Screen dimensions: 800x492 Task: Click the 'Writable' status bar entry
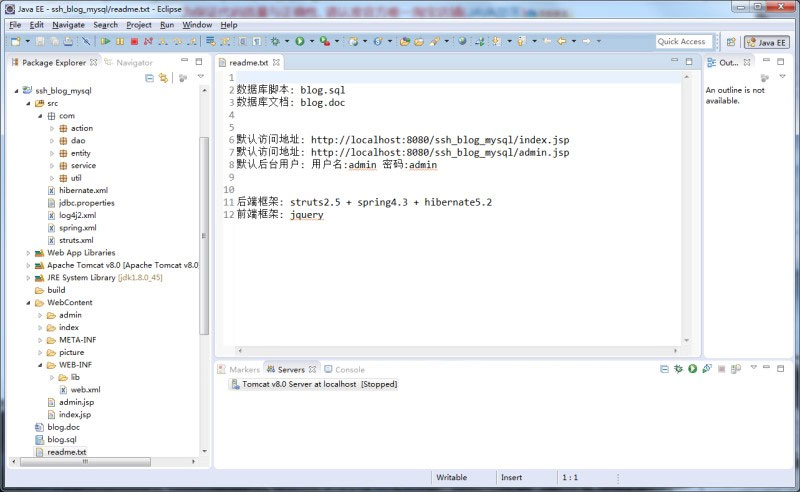click(452, 478)
